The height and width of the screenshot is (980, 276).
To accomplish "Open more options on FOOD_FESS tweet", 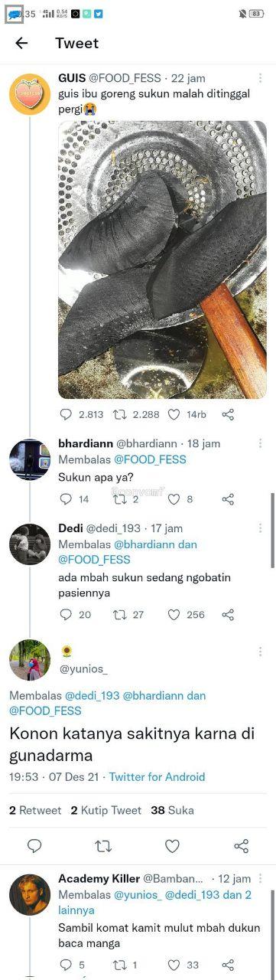I will pyautogui.click(x=260, y=78).
